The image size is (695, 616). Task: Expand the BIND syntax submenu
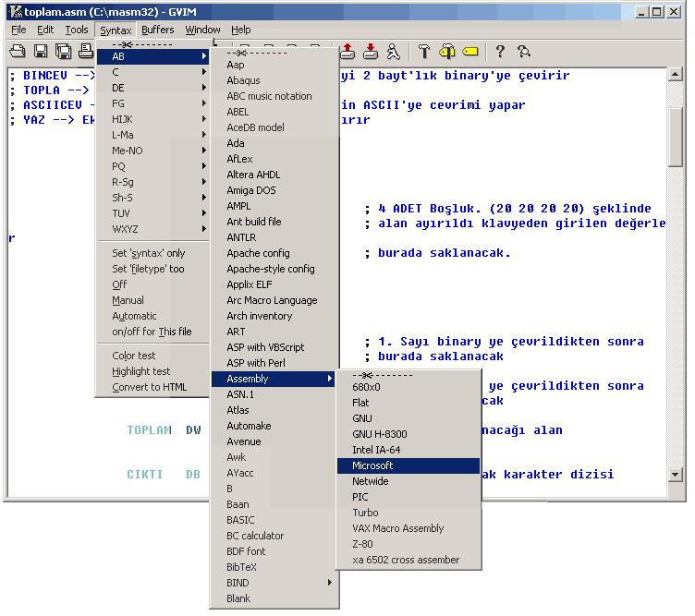coord(274,583)
